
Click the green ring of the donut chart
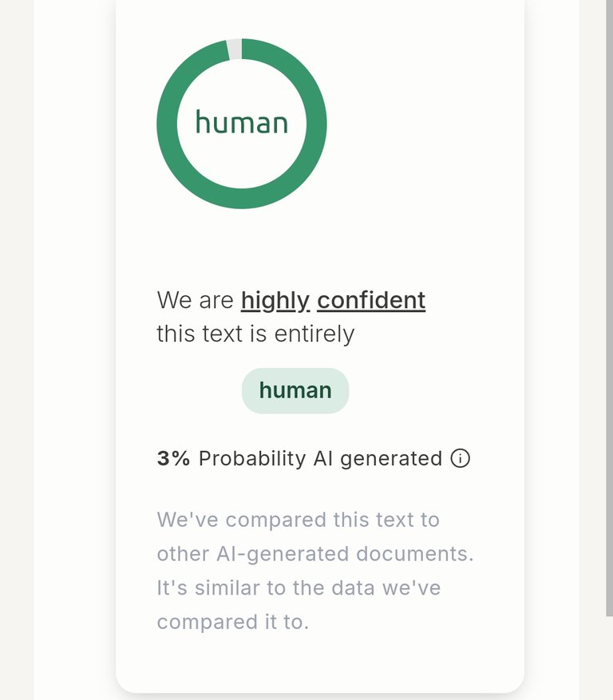click(x=167, y=124)
